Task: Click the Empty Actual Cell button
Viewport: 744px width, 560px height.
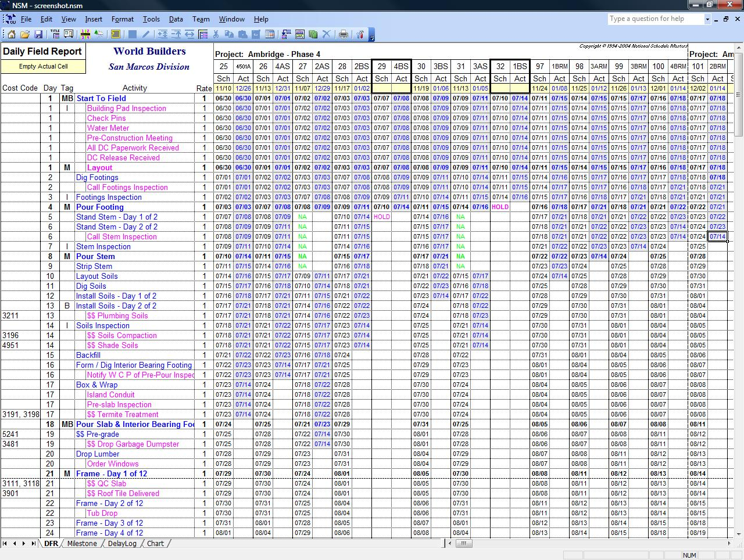Action: click(x=43, y=66)
